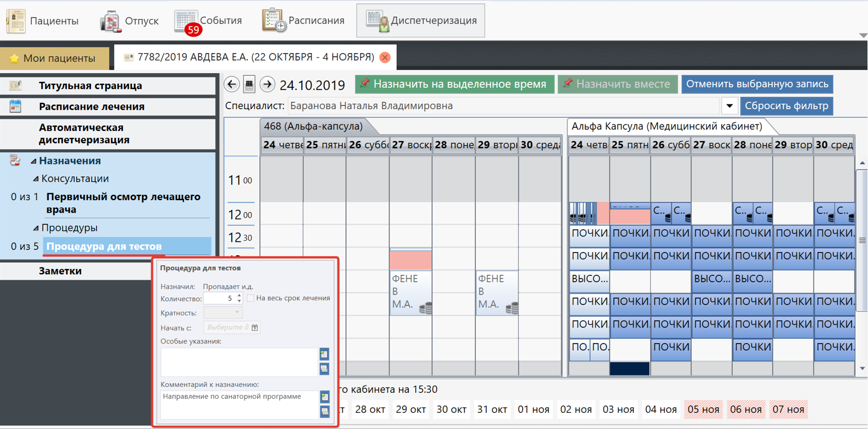Close the АВДЕВА Е.А. patient tab

(385, 57)
